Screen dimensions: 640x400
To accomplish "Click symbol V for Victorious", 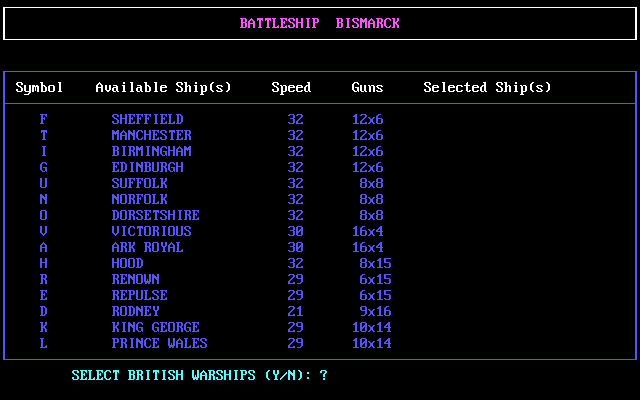I will (43, 231).
